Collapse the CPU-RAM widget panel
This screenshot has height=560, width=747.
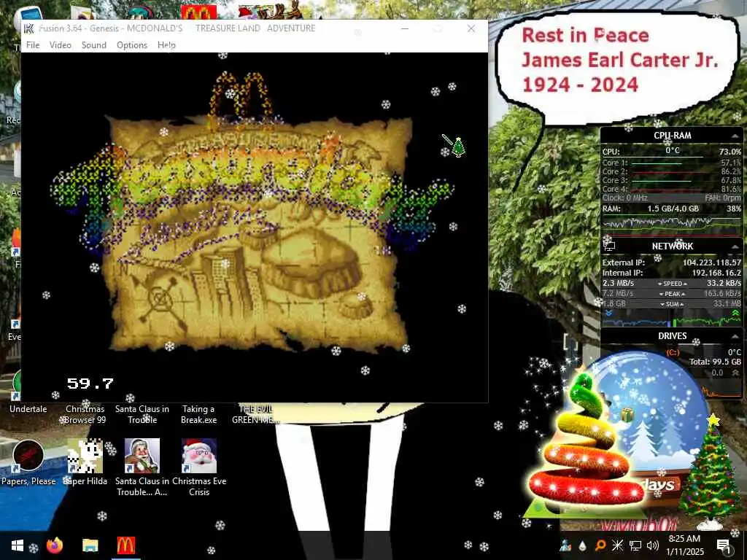point(735,136)
